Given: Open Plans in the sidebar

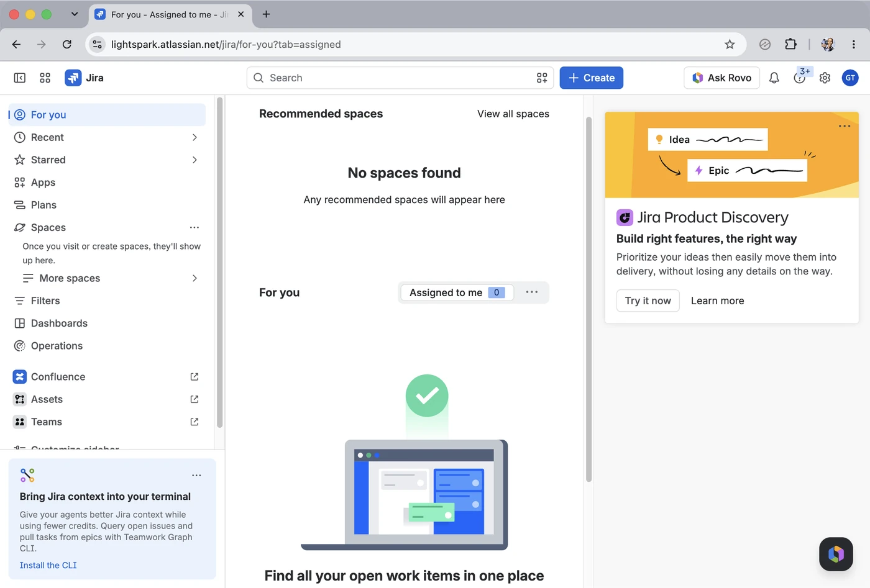Looking at the screenshot, I should point(107,205).
